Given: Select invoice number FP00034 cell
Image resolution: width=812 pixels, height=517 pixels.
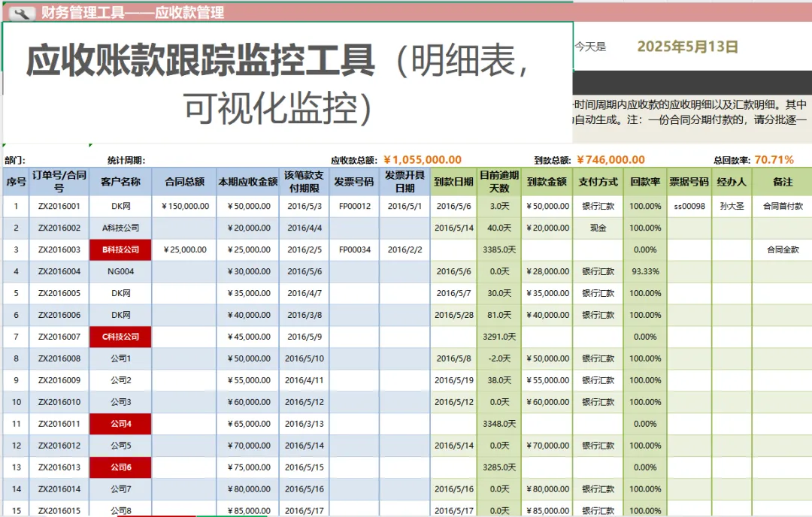Looking at the screenshot, I should (354, 249).
